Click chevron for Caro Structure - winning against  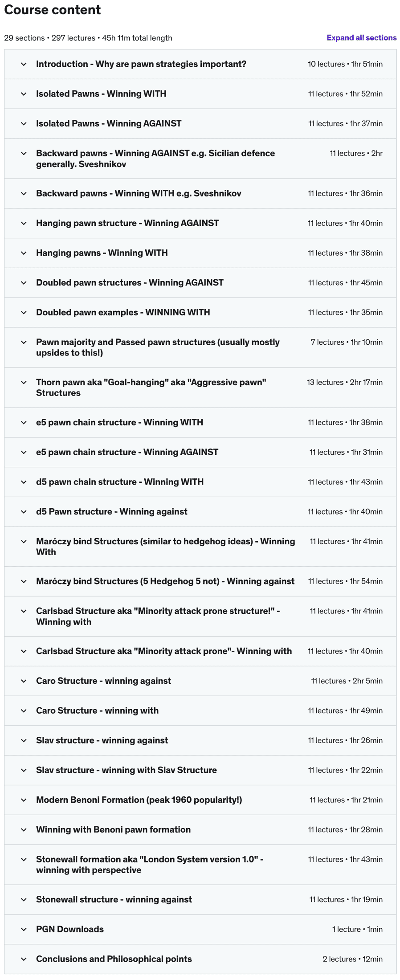24,681
